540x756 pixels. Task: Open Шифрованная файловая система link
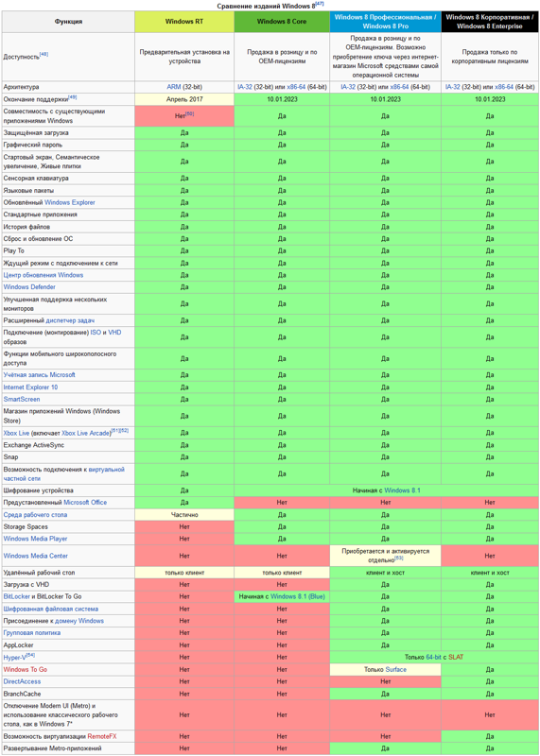click(x=51, y=609)
